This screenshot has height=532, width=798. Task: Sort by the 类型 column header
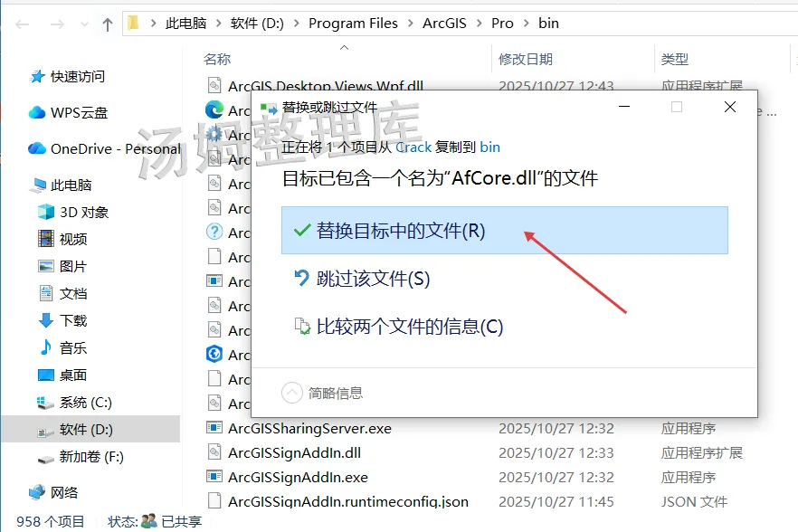pos(674,59)
